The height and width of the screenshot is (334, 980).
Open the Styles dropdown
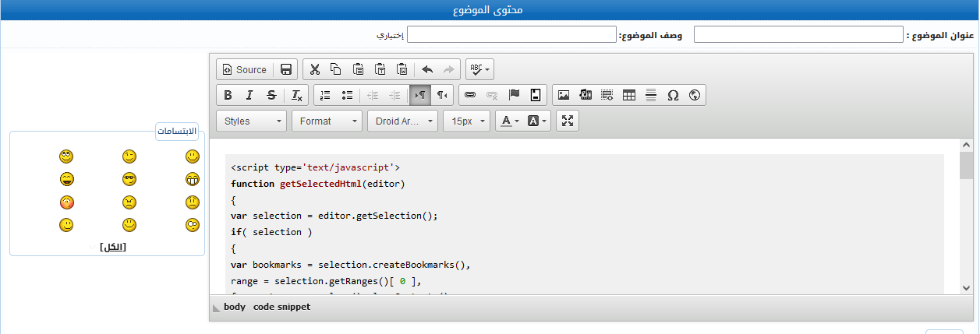(x=252, y=121)
